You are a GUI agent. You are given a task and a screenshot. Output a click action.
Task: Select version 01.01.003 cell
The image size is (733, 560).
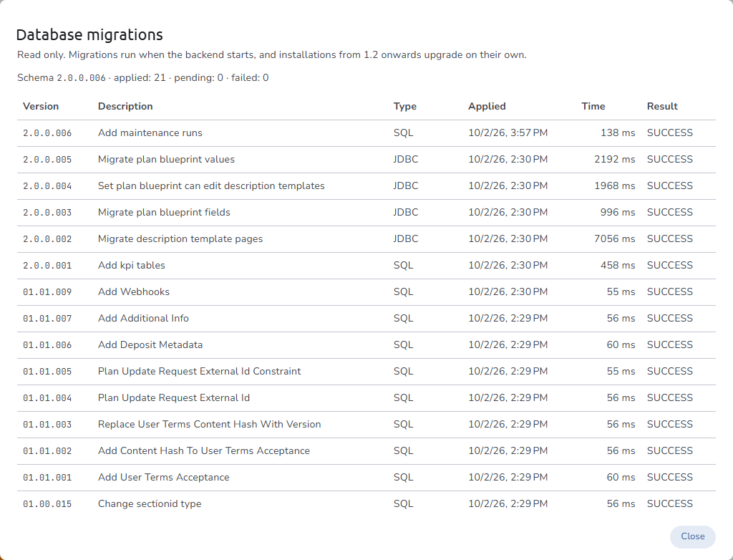coord(47,425)
